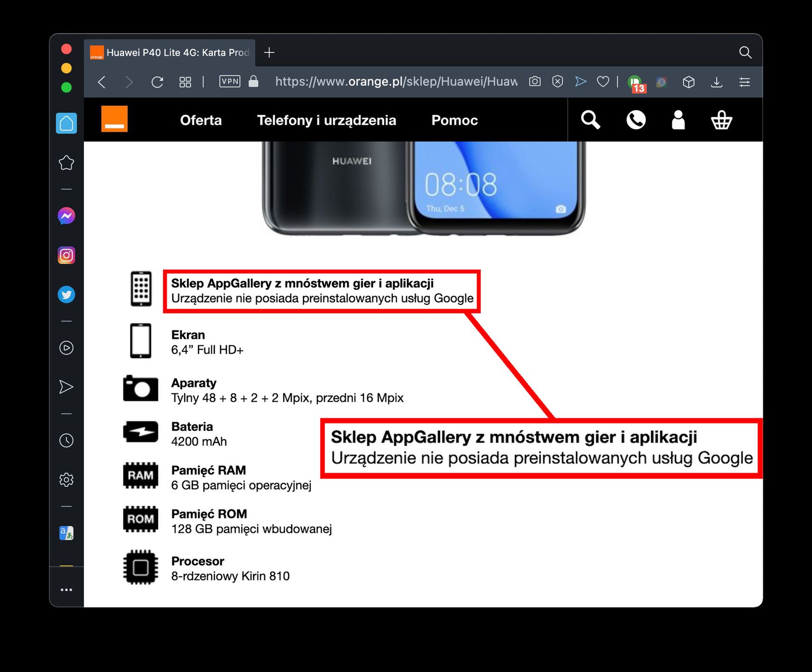Open the user account icon
Viewport: 812px width, 672px height.
678,120
